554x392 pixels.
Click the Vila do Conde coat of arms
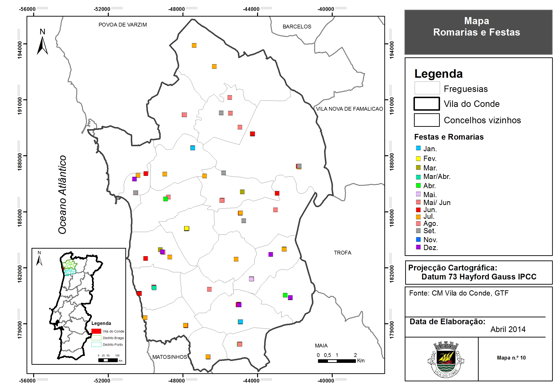(x=446, y=360)
